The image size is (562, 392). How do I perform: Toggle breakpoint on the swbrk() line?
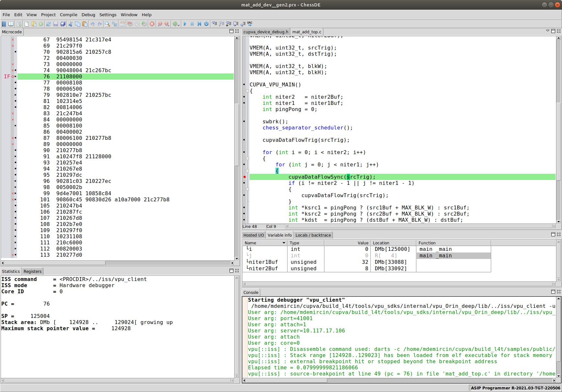[x=244, y=122]
